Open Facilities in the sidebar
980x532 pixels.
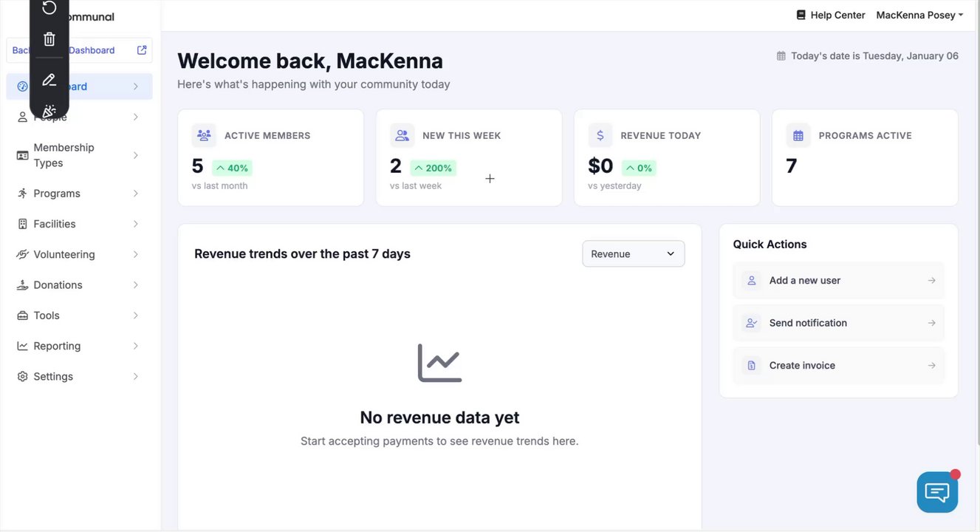click(x=55, y=224)
